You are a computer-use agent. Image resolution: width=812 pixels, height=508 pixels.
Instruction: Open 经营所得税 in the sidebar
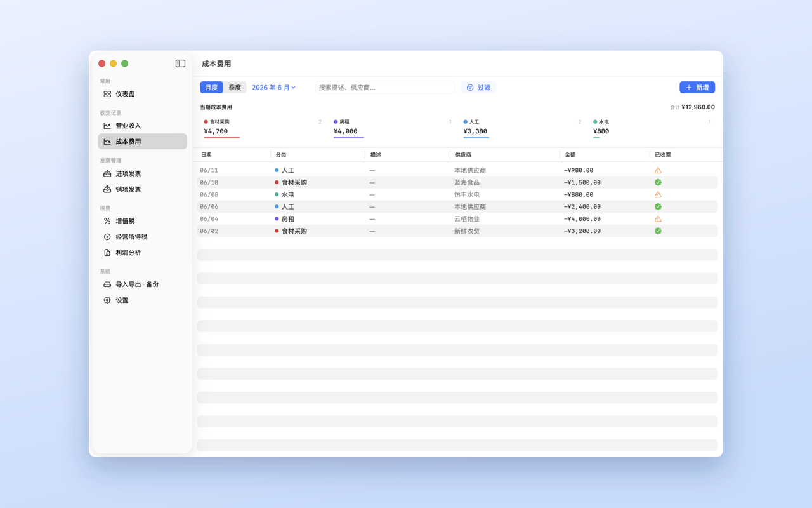click(x=142, y=237)
